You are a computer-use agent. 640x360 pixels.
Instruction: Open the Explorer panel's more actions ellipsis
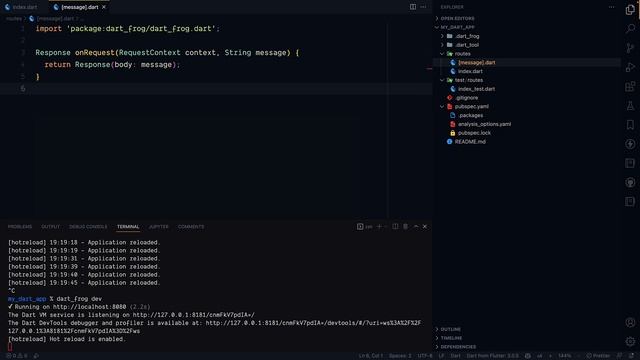tap(611, 7)
